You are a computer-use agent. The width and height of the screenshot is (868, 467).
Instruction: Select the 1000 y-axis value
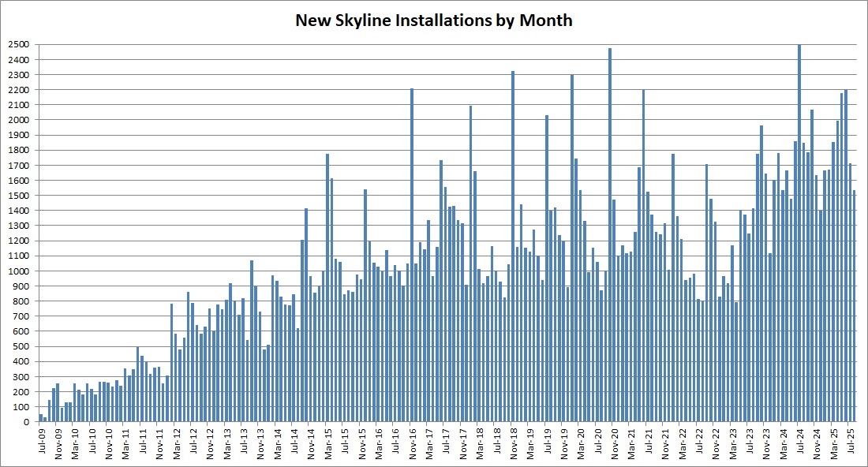19,271
